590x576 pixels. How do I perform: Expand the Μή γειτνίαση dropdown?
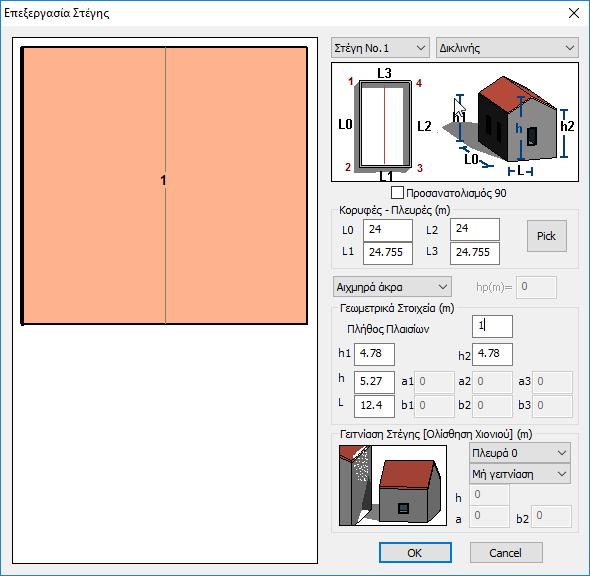[520, 474]
